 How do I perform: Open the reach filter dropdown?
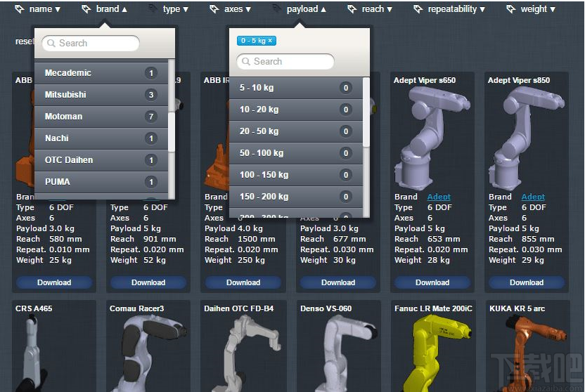[x=377, y=9]
